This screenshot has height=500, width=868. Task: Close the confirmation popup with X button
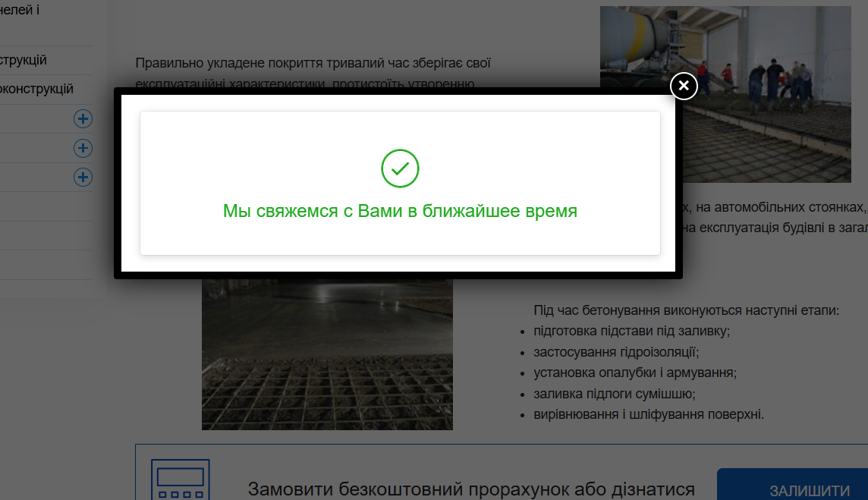click(x=684, y=86)
